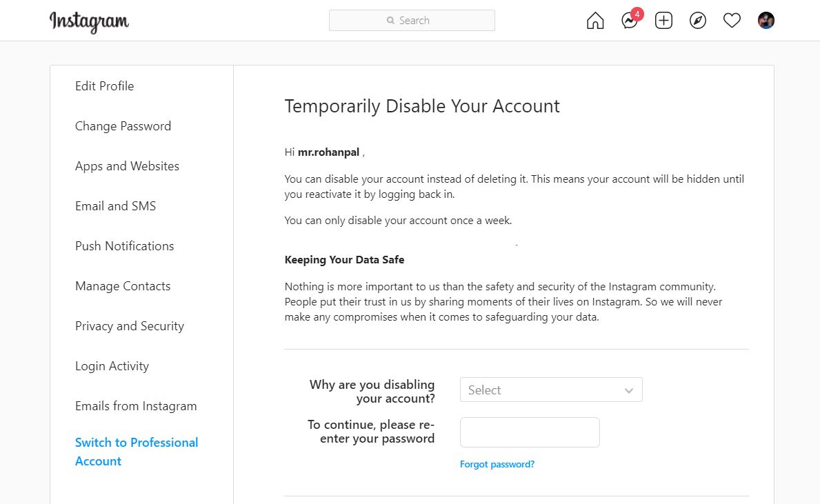Open Change Password section

coord(123,126)
